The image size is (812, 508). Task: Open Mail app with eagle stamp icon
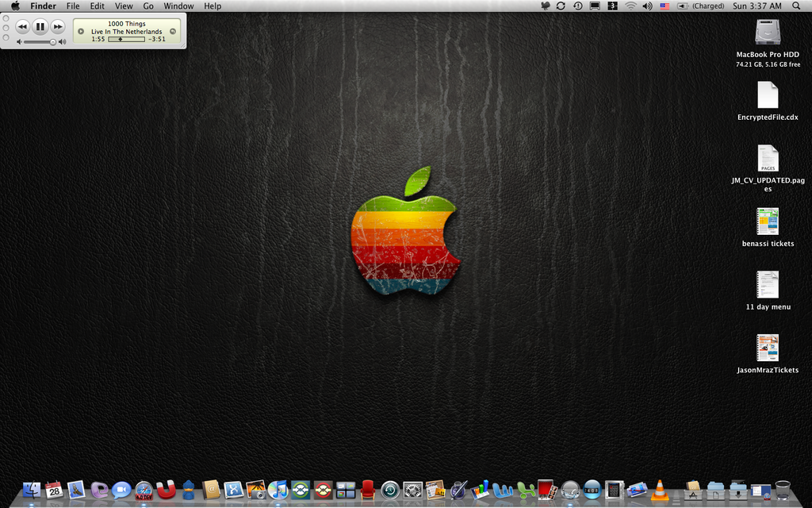coord(76,490)
